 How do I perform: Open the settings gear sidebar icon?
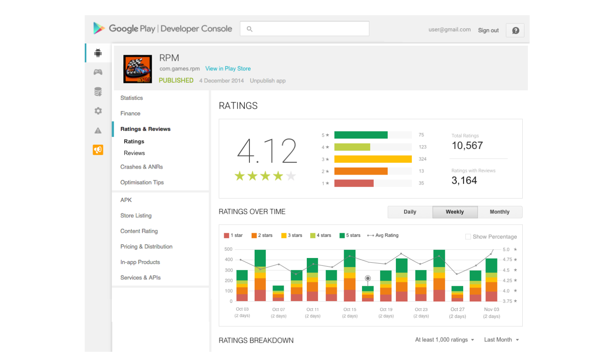click(x=98, y=111)
